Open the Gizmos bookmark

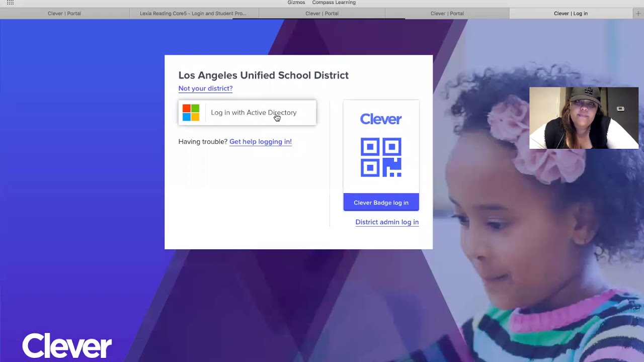pyautogui.click(x=296, y=3)
